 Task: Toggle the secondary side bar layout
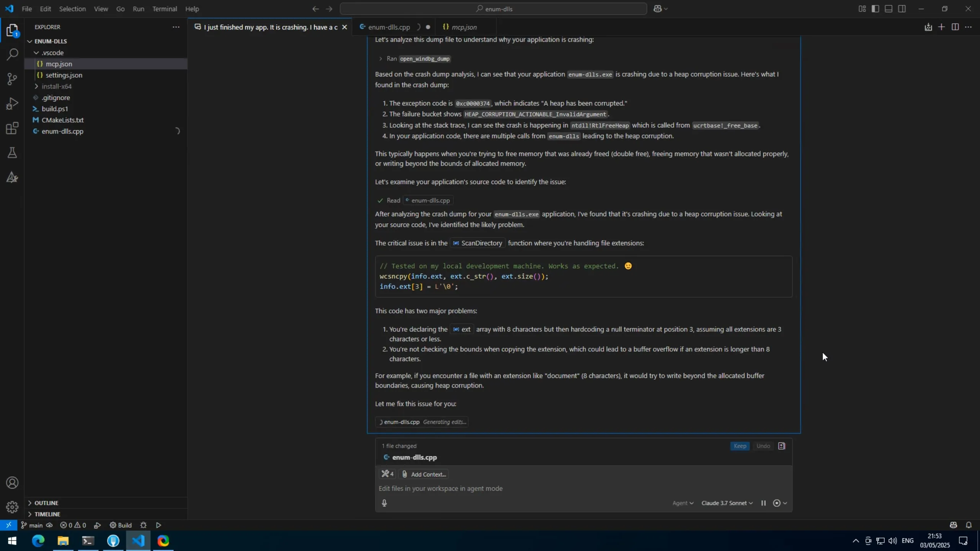(x=902, y=9)
